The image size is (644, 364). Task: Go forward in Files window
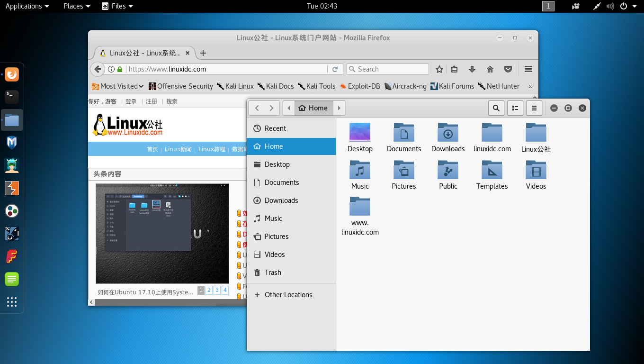tap(271, 108)
